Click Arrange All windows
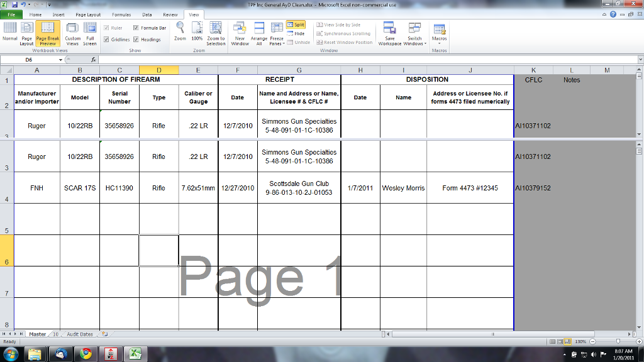Image resolution: width=644 pixels, height=362 pixels. pos(259,34)
